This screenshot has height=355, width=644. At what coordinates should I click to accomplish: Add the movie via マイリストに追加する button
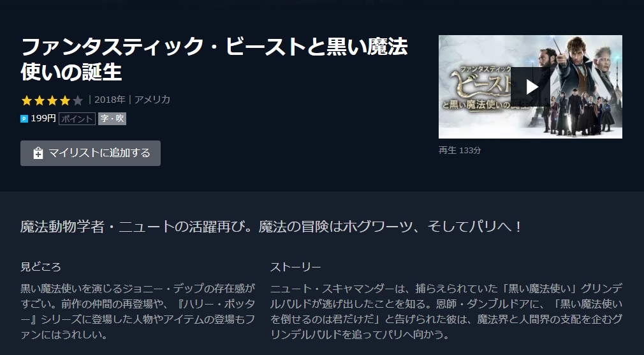(x=91, y=153)
